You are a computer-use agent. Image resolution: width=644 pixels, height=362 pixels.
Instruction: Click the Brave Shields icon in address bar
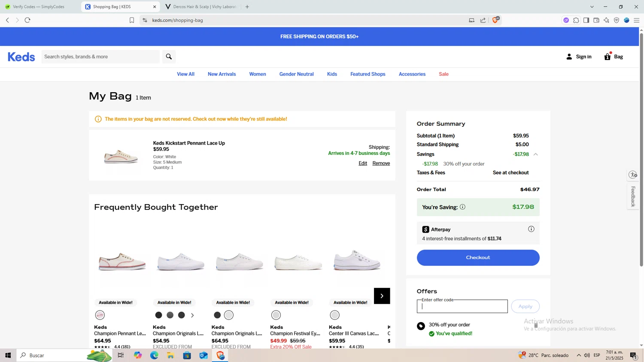pyautogui.click(x=495, y=20)
